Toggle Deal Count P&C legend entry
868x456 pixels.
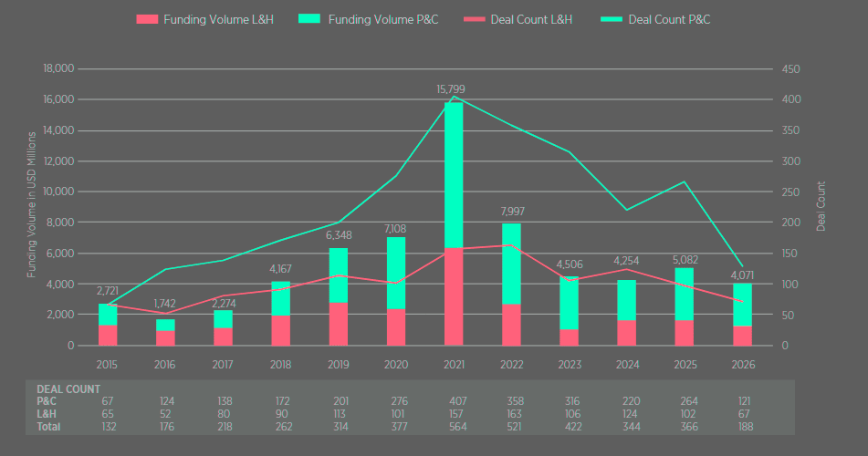point(655,19)
